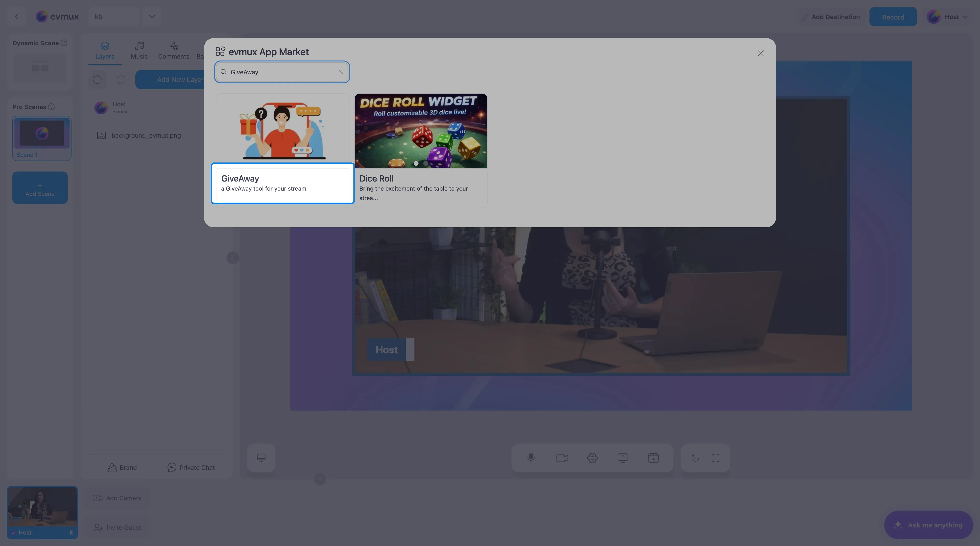This screenshot has height=546, width=980.
Task: Open the Brand settings
Action: click(122, 467)
